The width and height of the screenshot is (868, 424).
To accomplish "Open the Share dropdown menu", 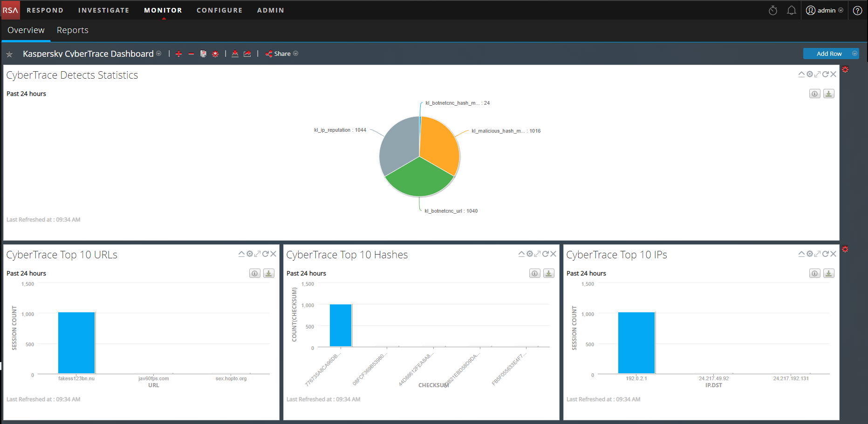I will 296,54.
